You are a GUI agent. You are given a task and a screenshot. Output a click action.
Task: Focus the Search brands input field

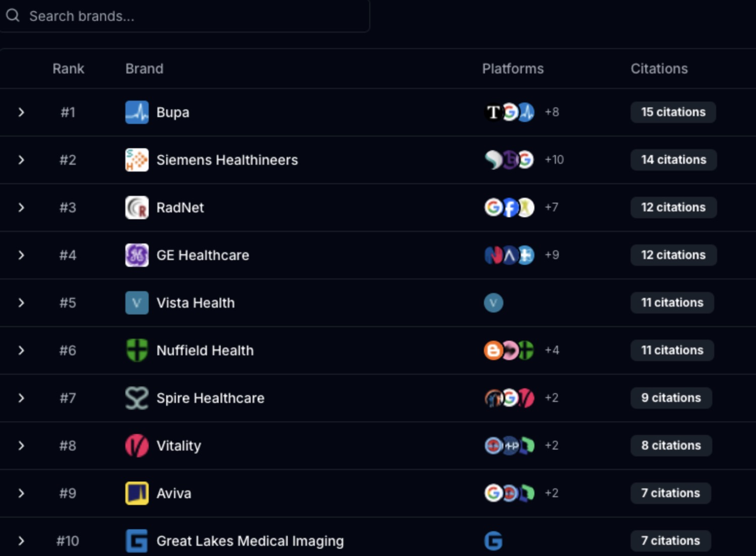(x=192, y=16)
